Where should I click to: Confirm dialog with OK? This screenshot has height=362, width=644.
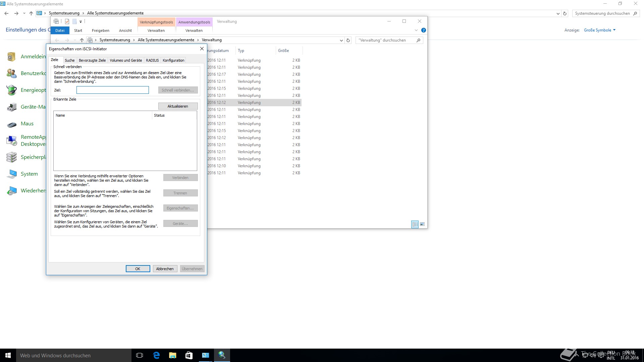138,269
